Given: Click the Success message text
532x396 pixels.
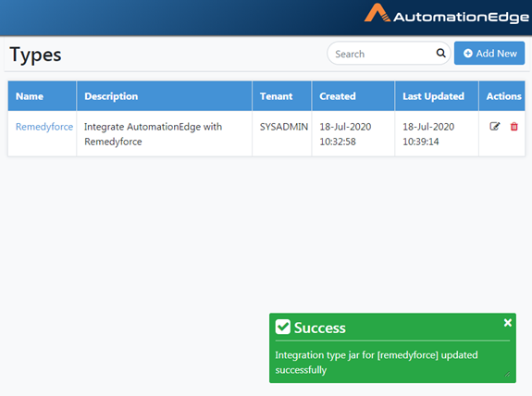Looking at the screenshot, I should click(377, 363).
